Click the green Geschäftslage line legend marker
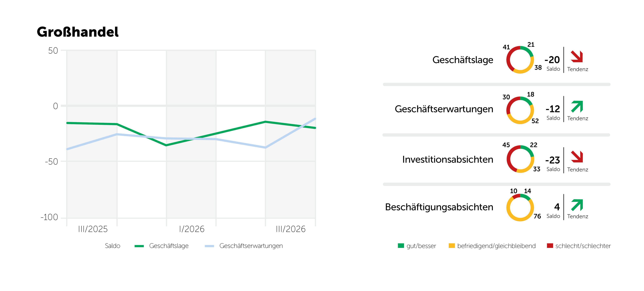 (139, 246)
